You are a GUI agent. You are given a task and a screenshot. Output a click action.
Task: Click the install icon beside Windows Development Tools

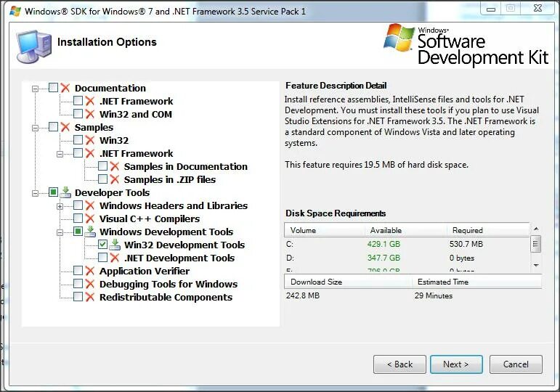tap(90, 232)
